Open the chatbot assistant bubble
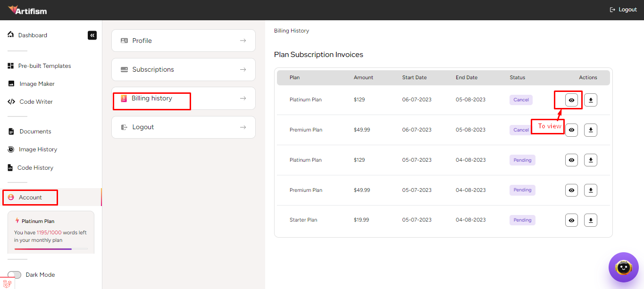Image resolution: width=644 pixels, height=289 pixels. (x=623, y=267)
